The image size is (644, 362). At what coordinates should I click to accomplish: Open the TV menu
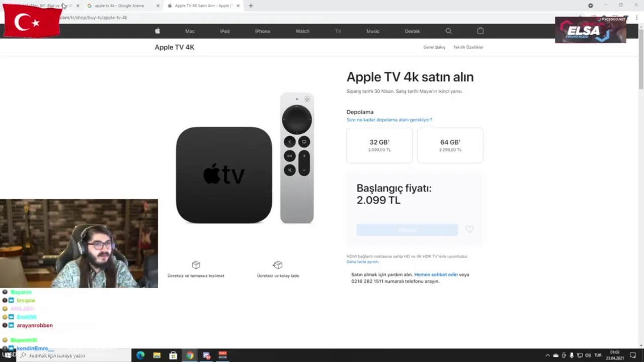point(338,31)
